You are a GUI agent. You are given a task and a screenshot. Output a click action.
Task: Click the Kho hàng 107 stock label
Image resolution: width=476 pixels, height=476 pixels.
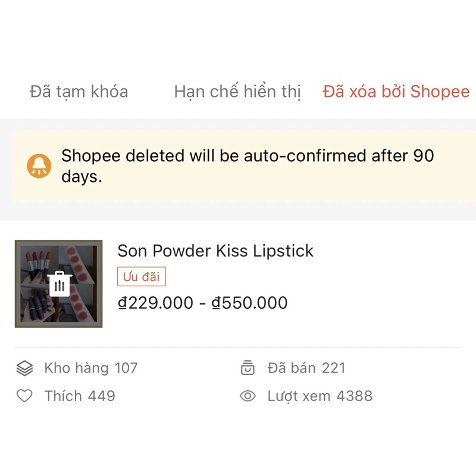(x=90, y=368)
